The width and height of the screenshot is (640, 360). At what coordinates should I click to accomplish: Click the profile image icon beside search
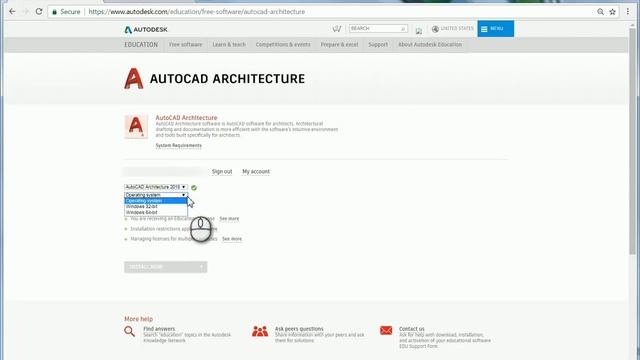click(x=419, y=30)
